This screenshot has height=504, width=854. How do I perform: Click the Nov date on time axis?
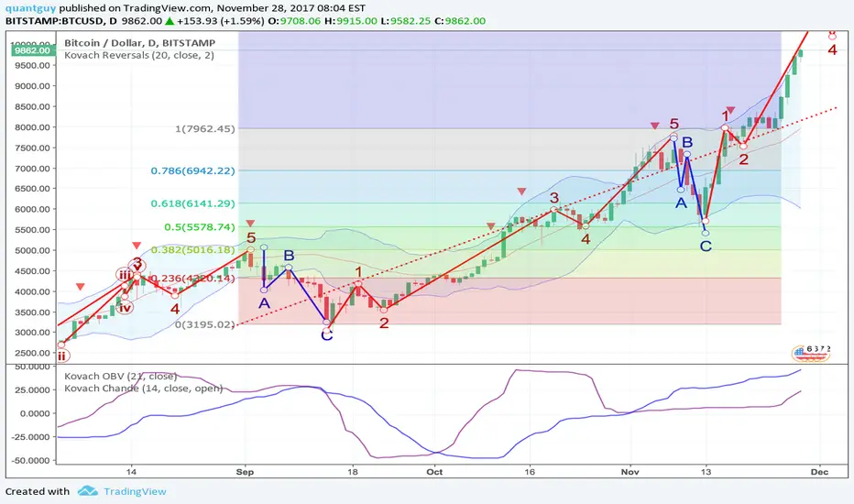(630, 472)
